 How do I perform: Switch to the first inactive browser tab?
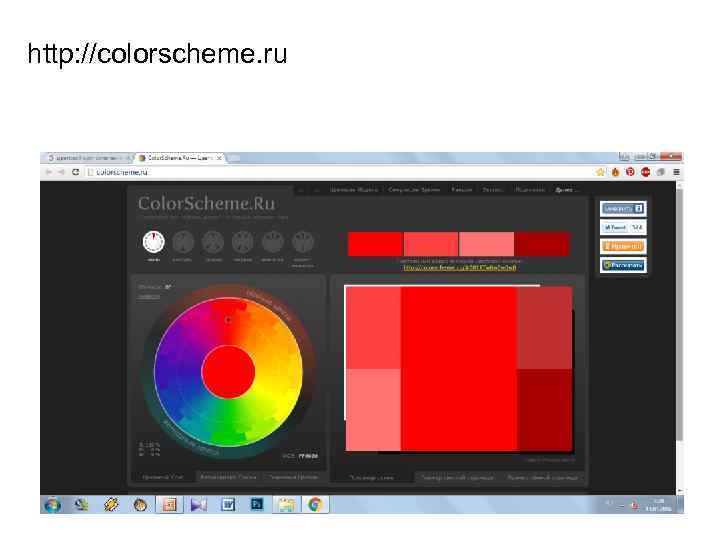[88, 158]
